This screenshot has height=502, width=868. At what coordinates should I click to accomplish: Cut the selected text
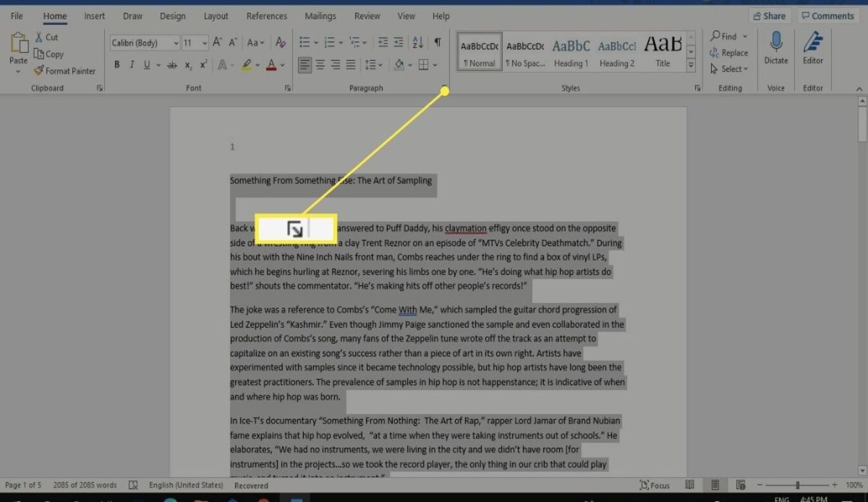(x=46, y=37)
